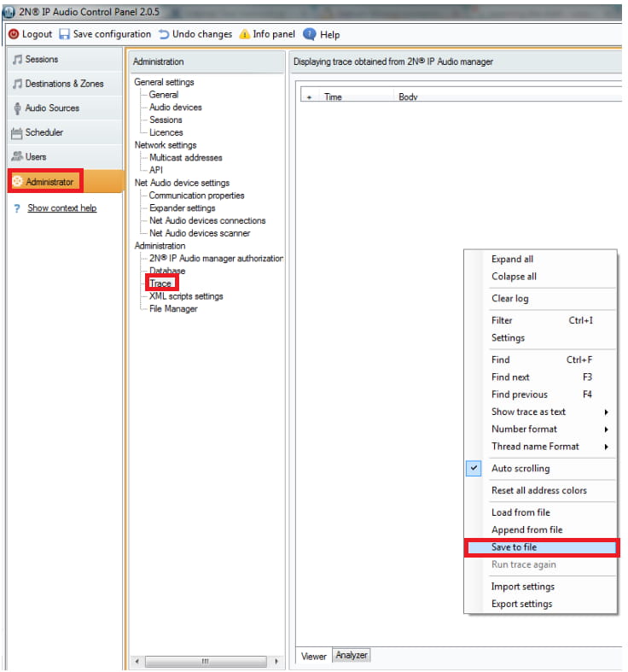Select General under General settings
The width and height of the screenshot is (628, 672).
pyautogui.click(x=164, y=94)
